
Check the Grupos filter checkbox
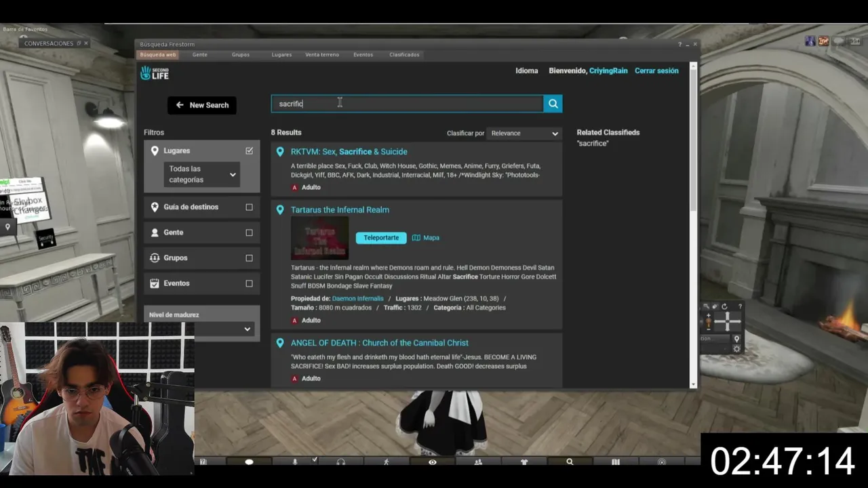point(249,258)
